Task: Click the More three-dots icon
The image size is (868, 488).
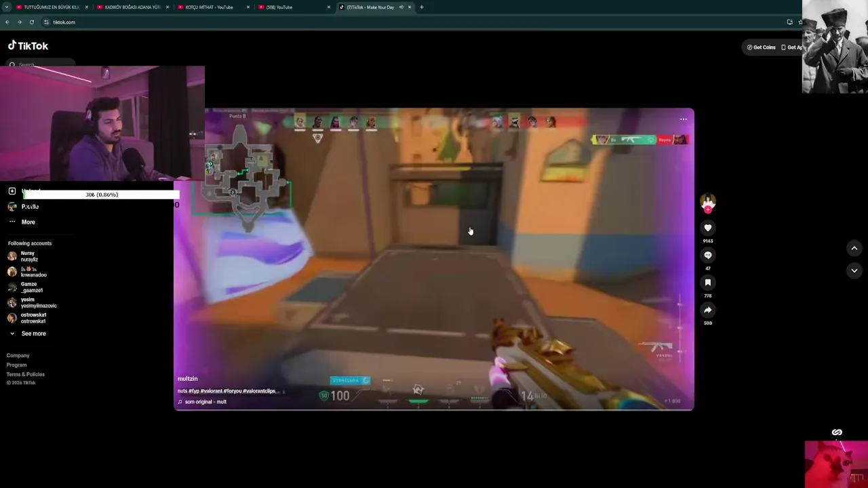Action: click(12, 222)
